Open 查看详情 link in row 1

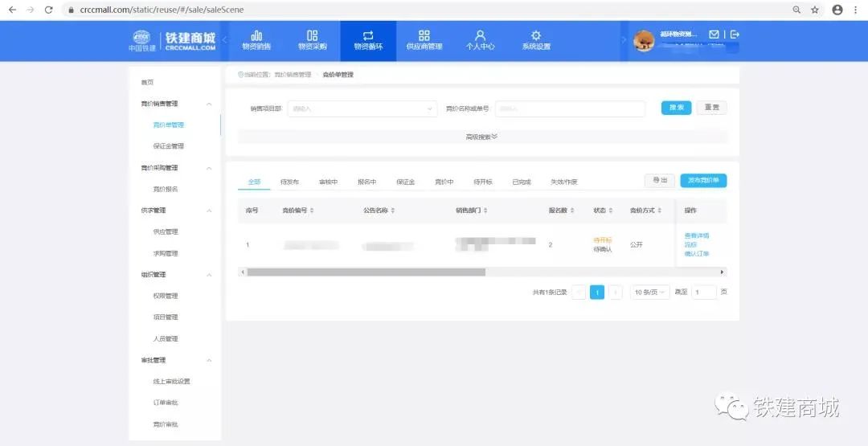(x=697, y=235)
